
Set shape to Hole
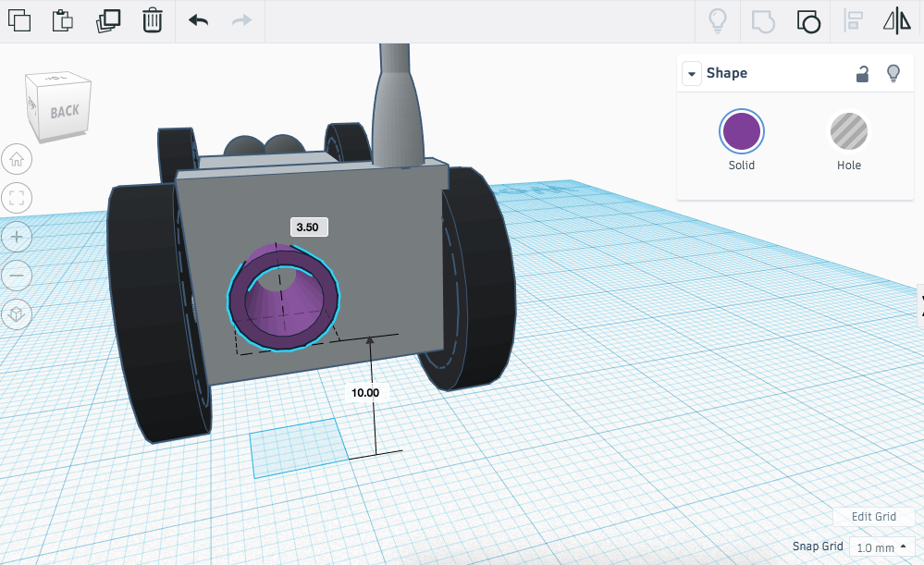click(x=848, y=131)
